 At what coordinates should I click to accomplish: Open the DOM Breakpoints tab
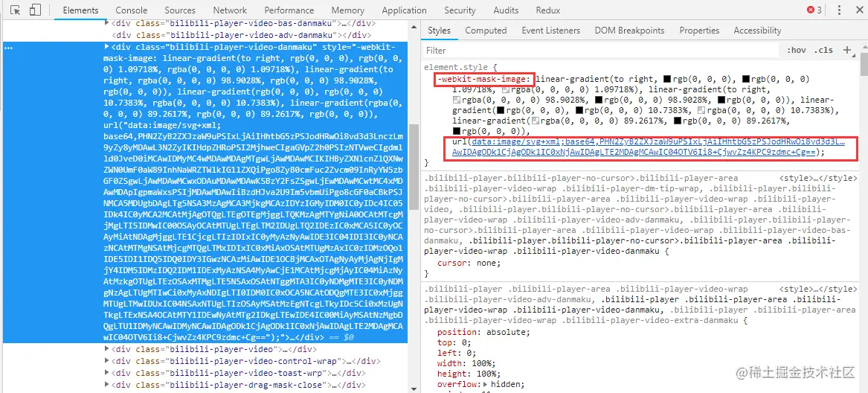point(629,31)
